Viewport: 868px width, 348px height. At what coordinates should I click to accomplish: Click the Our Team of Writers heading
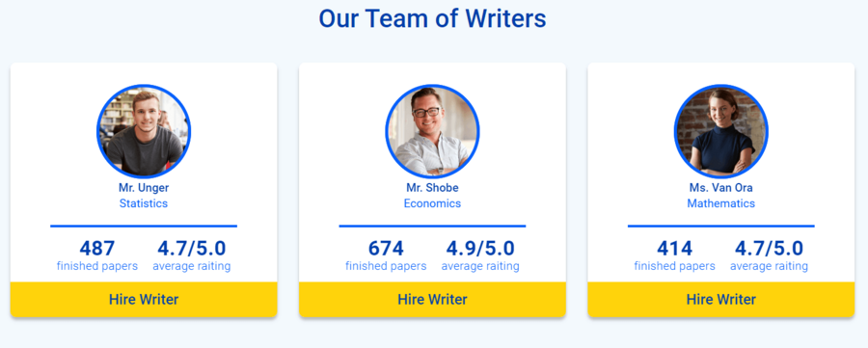tap(432, 18)
